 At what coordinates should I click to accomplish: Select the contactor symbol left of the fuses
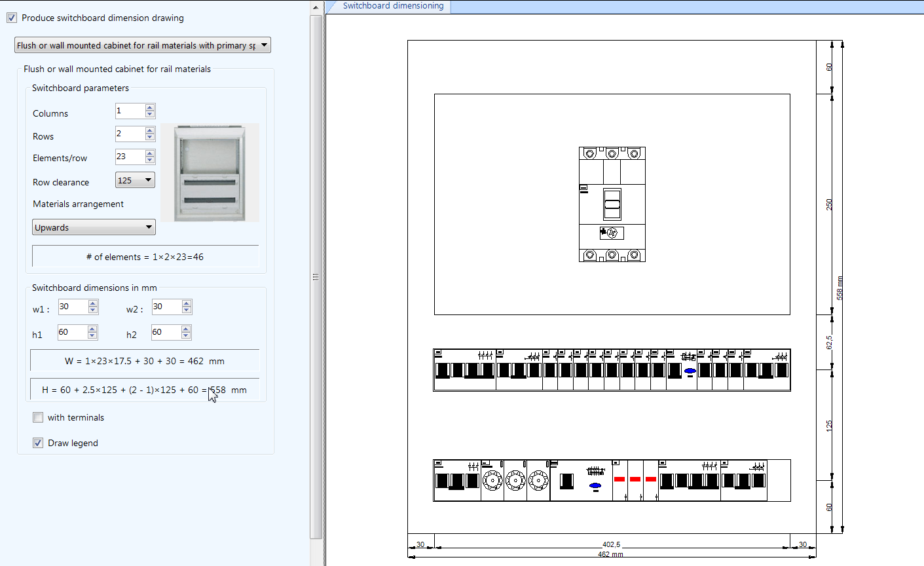point(567,481)
